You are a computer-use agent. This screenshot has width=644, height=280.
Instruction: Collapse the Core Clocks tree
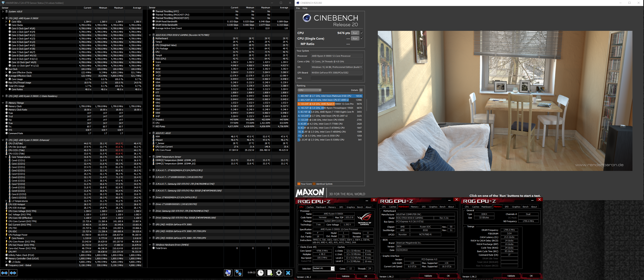coord(6,25)
